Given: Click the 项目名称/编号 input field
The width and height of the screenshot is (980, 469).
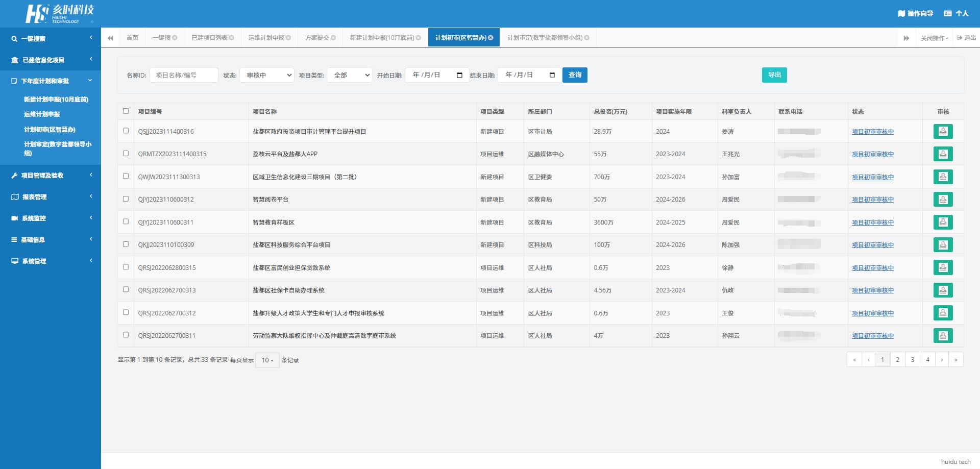Looking at the screenshot, I should coord(184,75).
